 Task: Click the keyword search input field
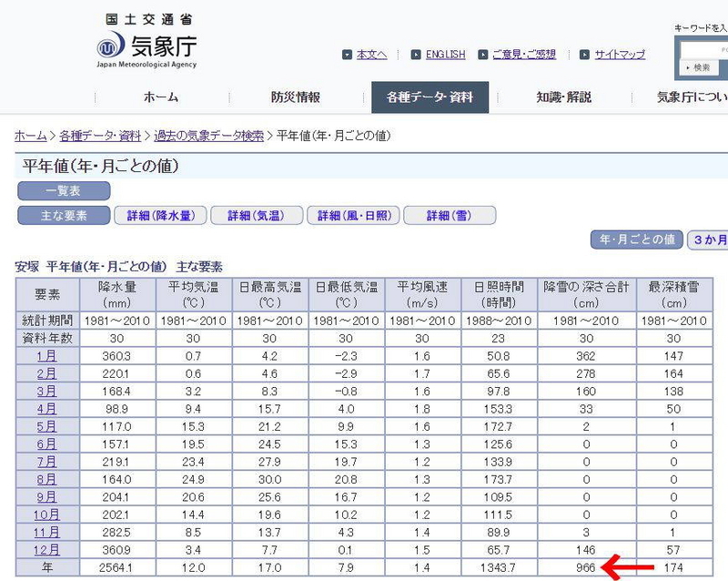click(703, 50)
